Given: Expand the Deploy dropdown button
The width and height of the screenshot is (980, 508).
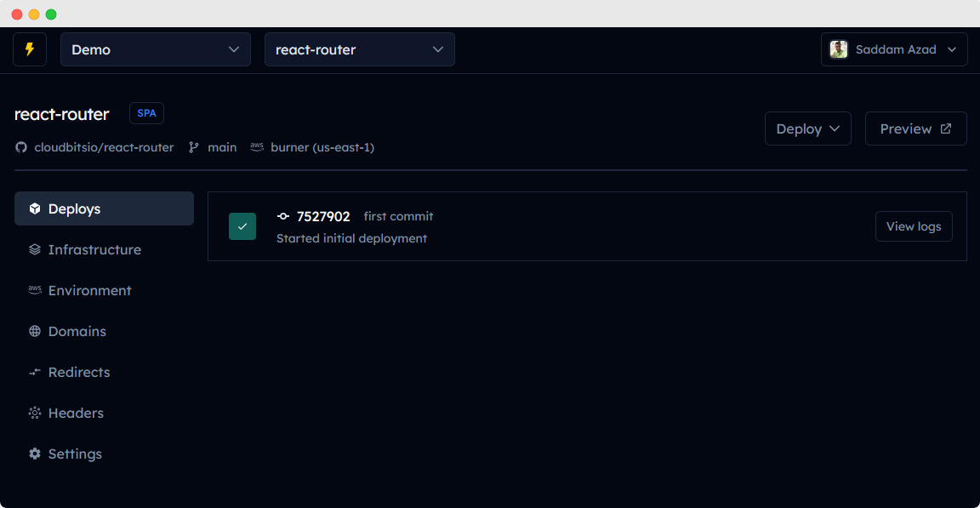Looking at the screenshot, I should click(x=807, y=128).
